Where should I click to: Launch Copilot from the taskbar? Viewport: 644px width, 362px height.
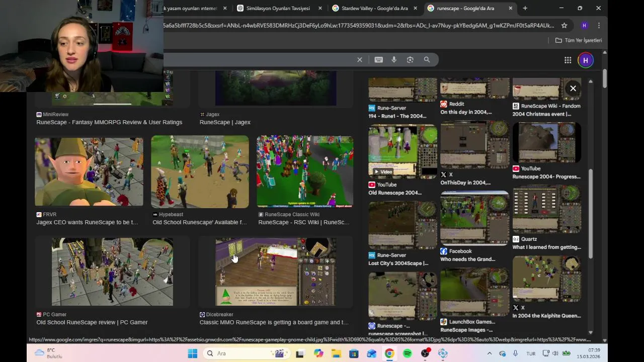click(x=318, y=353)
